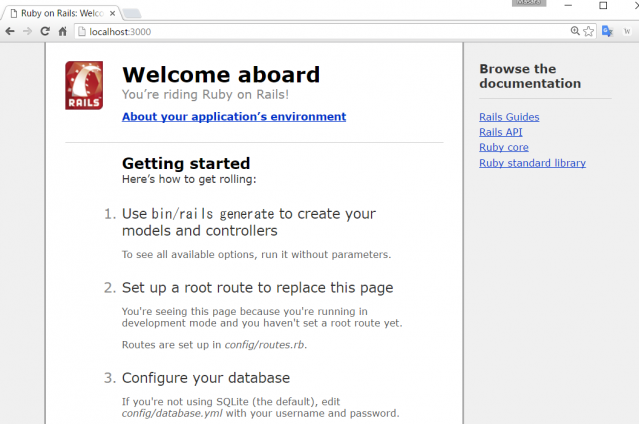
Task: Click the Browse the documentation heading
Action: (x=530, y=76)
